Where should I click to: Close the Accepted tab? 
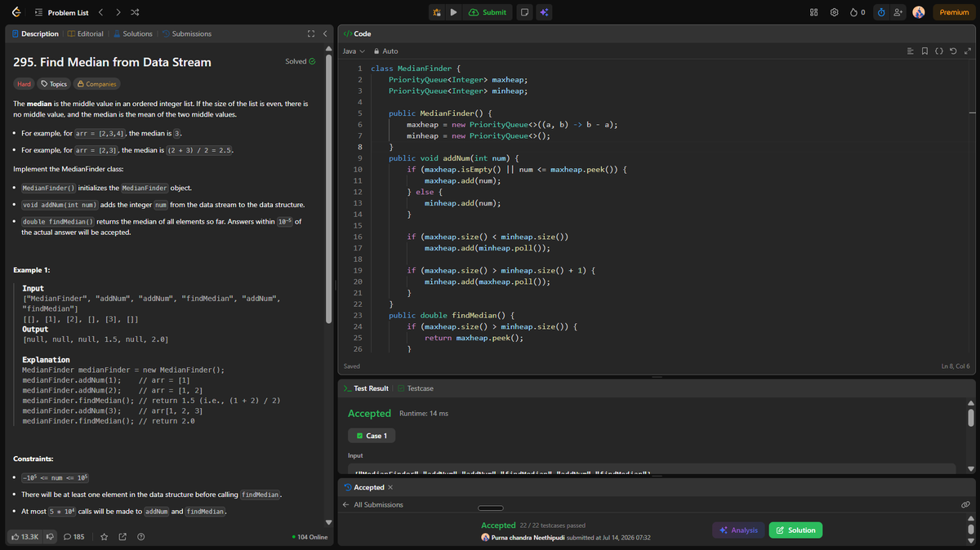390,487
